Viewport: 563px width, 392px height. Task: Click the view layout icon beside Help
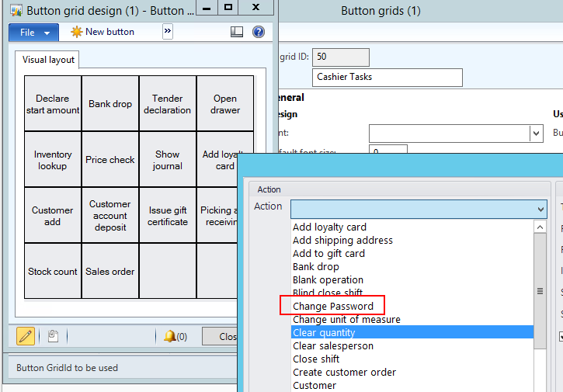coord(238,32)
